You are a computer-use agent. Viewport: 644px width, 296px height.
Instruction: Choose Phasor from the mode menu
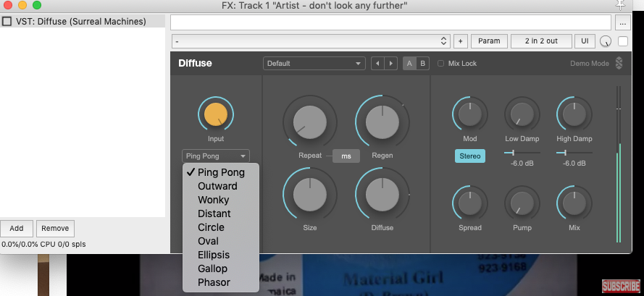tap(221, 282)
